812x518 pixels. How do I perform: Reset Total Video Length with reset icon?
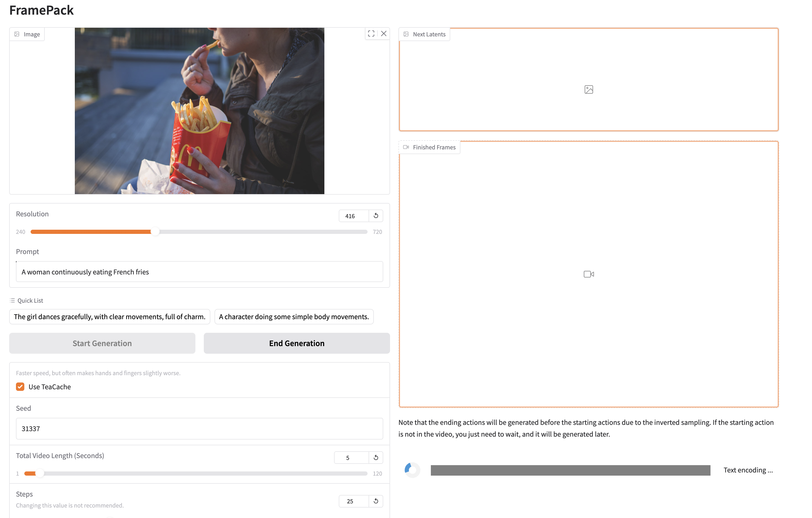(376, 457)
